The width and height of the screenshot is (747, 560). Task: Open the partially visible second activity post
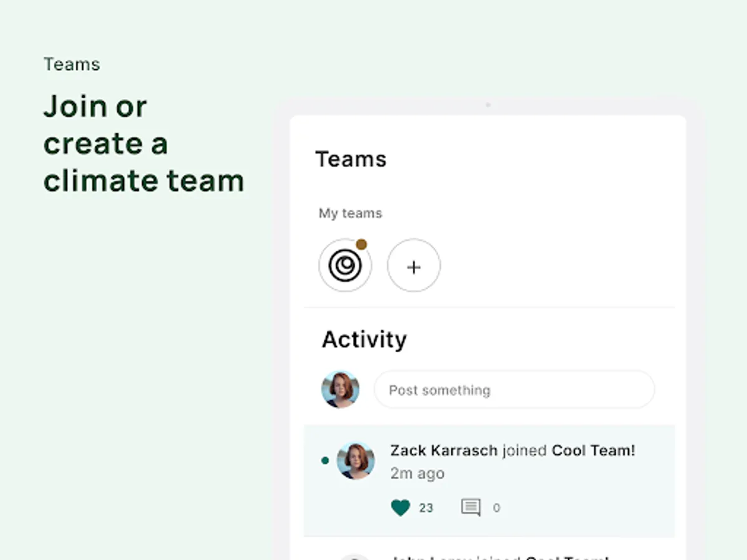[x=498, y=555]
